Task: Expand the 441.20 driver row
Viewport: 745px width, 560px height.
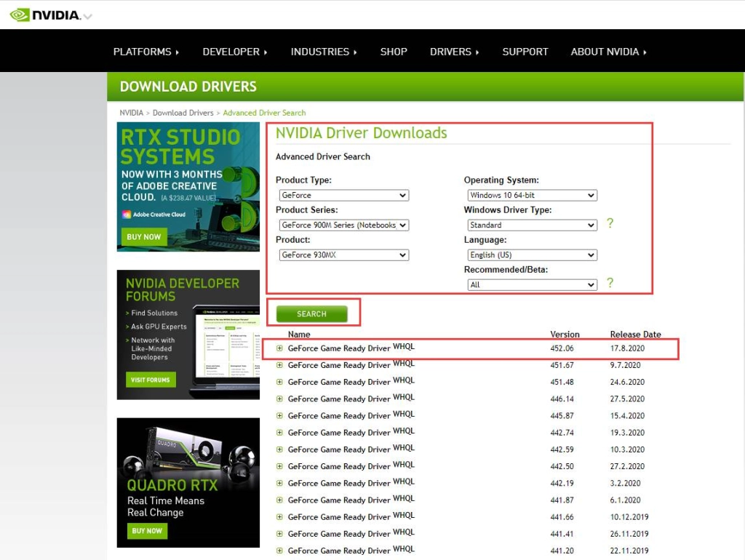Action: [x=279, y=551]
